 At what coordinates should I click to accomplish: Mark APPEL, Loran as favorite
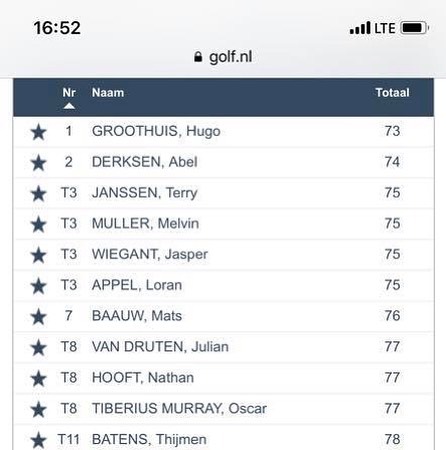coord(38,286)
